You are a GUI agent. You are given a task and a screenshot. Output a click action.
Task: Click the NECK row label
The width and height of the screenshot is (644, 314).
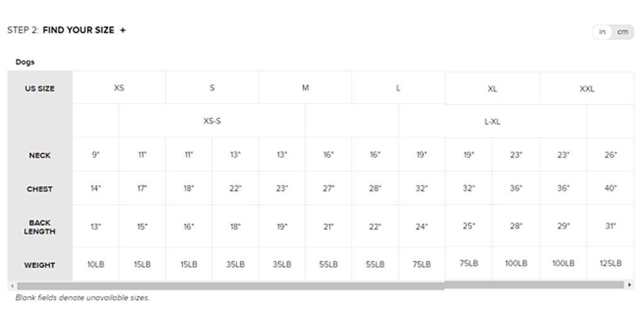point(40,155)
